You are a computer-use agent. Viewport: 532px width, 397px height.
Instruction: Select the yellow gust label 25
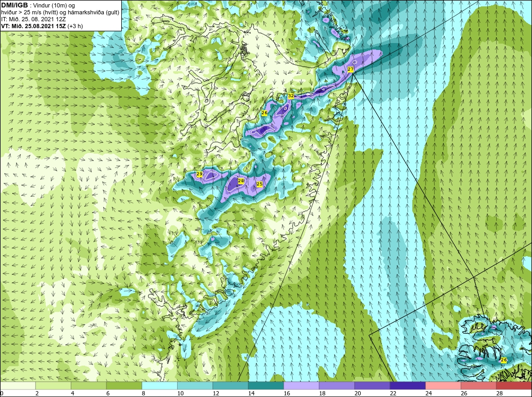point(260,184)
